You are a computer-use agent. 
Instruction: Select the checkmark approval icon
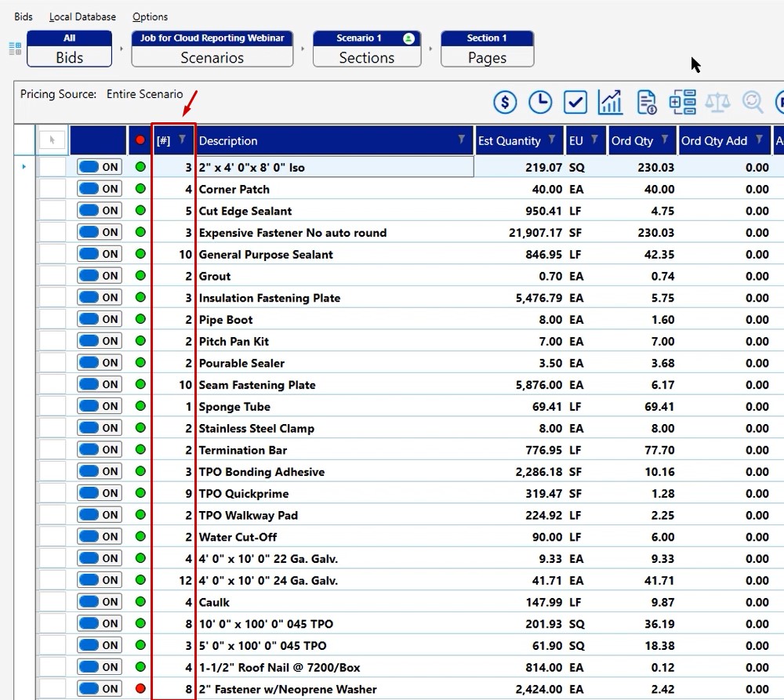(575, 102)
